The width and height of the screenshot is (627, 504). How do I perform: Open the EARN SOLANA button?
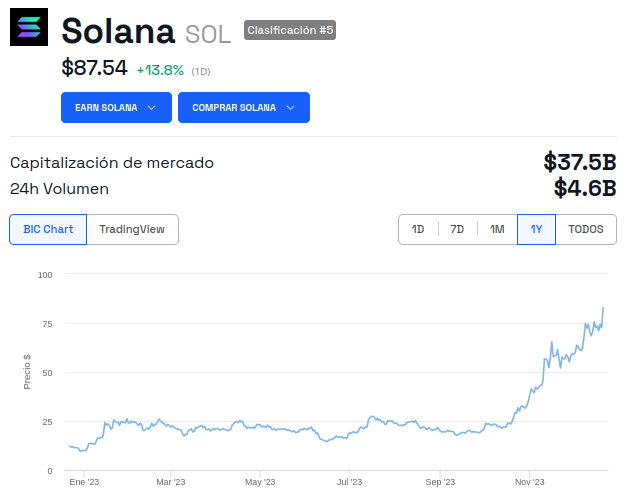pos(116,108)
